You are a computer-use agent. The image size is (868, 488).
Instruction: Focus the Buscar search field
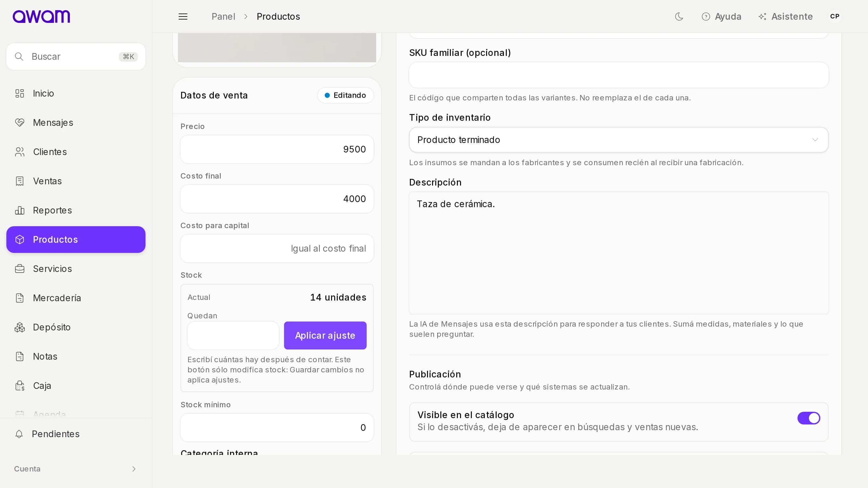click(76, 57)
